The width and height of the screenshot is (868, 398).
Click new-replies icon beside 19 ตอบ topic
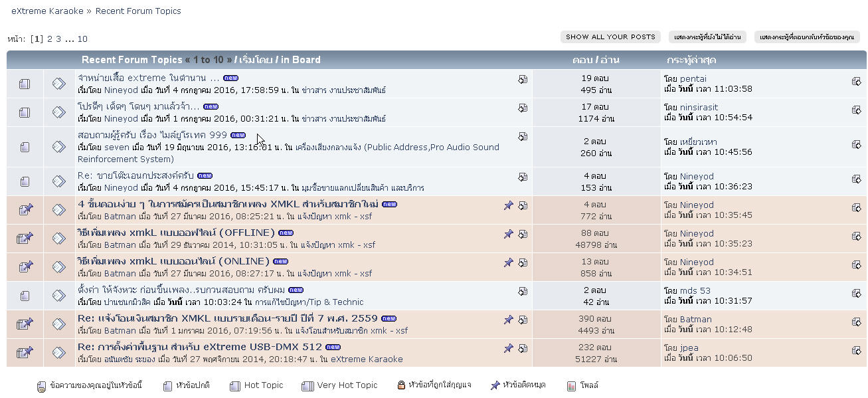[523, 80]
